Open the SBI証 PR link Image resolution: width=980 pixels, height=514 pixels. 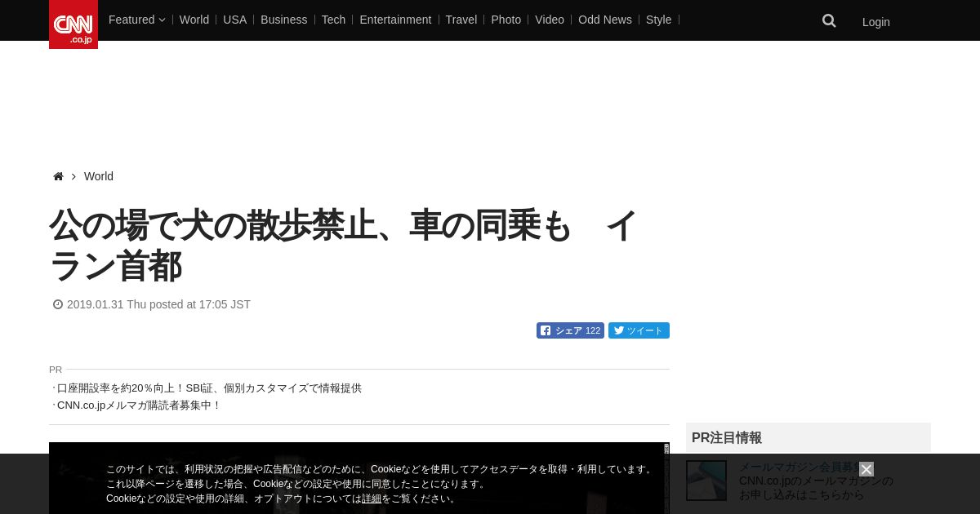(x=209, y=388)
